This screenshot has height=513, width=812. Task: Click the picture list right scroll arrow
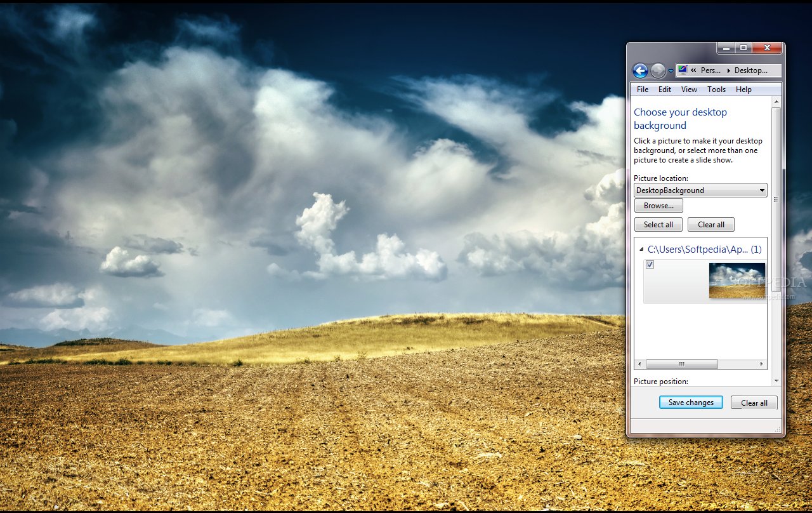click(x=762, y=364)
